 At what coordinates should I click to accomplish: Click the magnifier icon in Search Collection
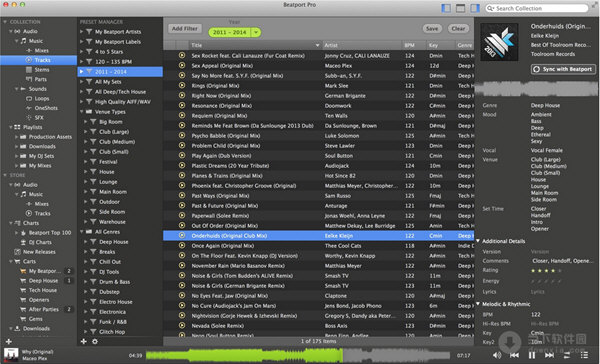(x=491, y=8)
